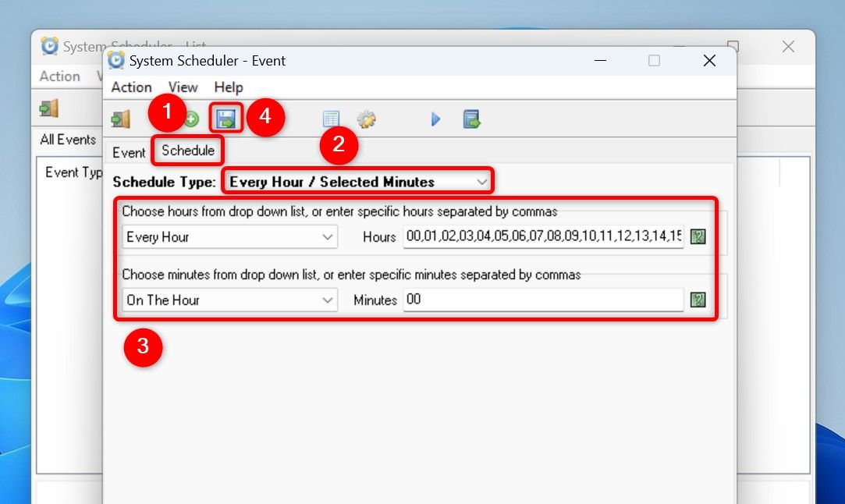Open Help menu in Event window
This screenshot has width=845, height=504.
click(x=229, y=87)
